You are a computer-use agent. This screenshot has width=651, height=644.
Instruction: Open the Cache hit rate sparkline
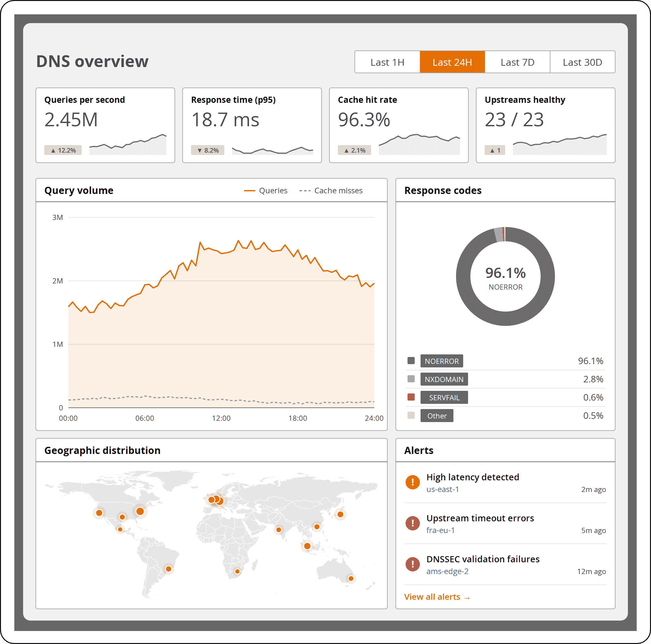(419, 144)
